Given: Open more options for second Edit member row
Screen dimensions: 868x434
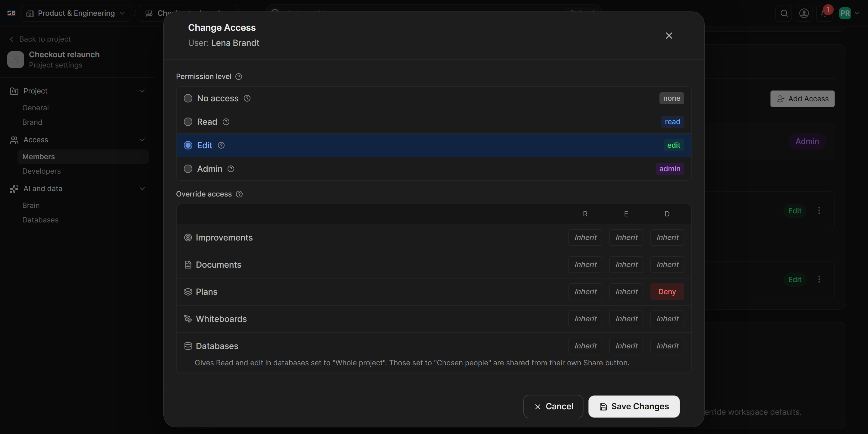Looking at the screenshot, I should coord(819,279).
